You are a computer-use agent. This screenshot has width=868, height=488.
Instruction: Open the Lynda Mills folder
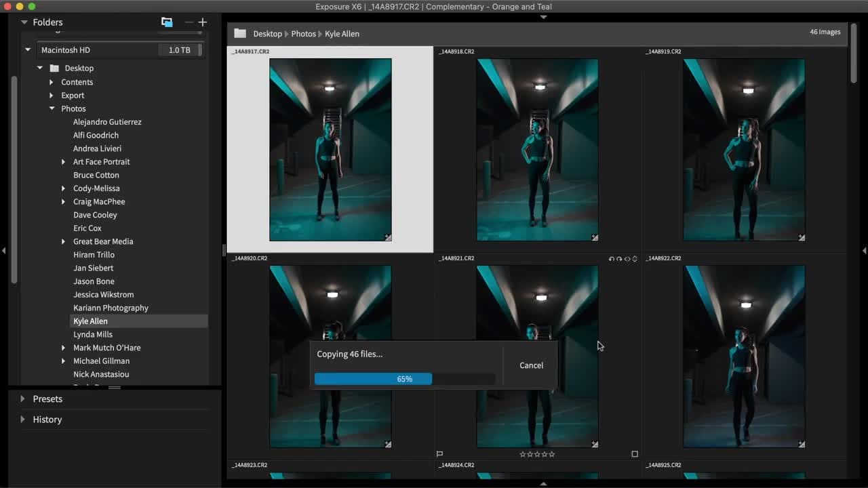(93, 335)
